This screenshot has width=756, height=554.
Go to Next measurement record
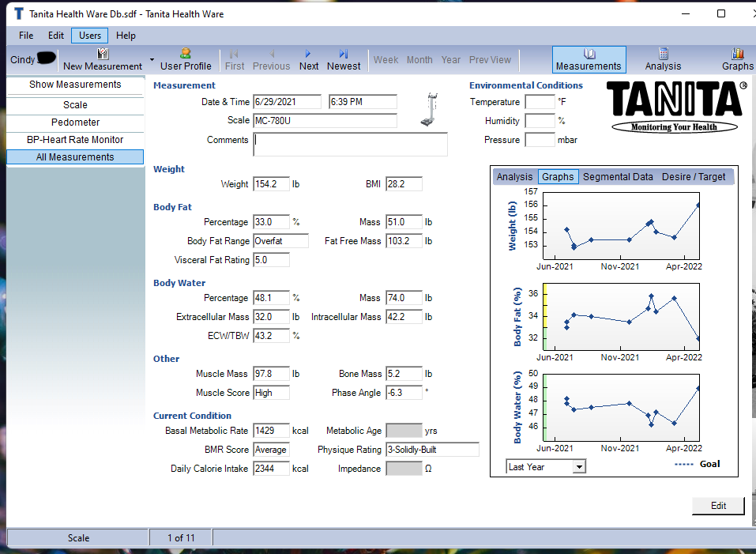pos(309,60)
